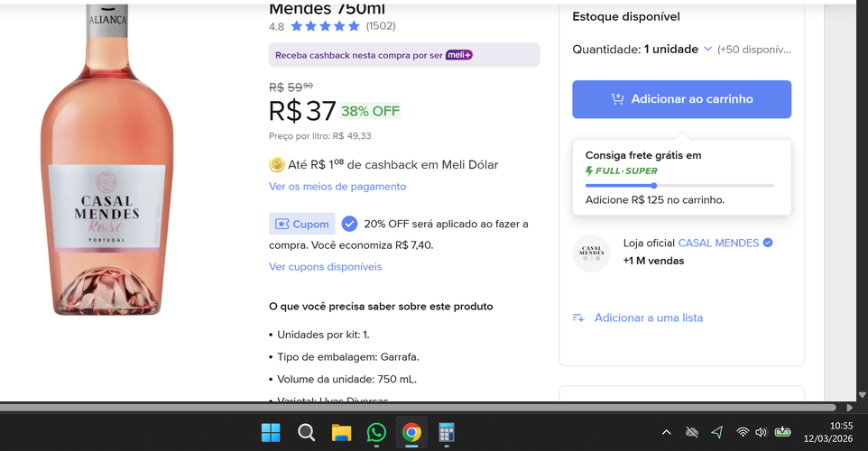
Task: Click the Casal Mendes Rosé bottle image
Action: (x=106, y=161)
